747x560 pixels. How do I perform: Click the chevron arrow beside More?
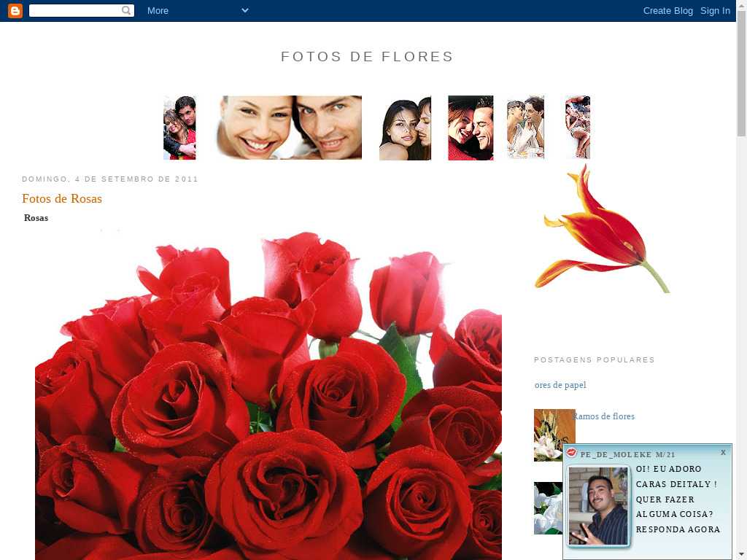click(x=244, y=10)
